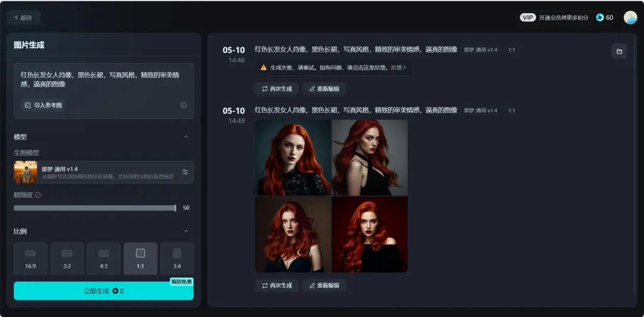Click the 返回 back button
This screenshot has height=317, width=644.
coord(23,17)
